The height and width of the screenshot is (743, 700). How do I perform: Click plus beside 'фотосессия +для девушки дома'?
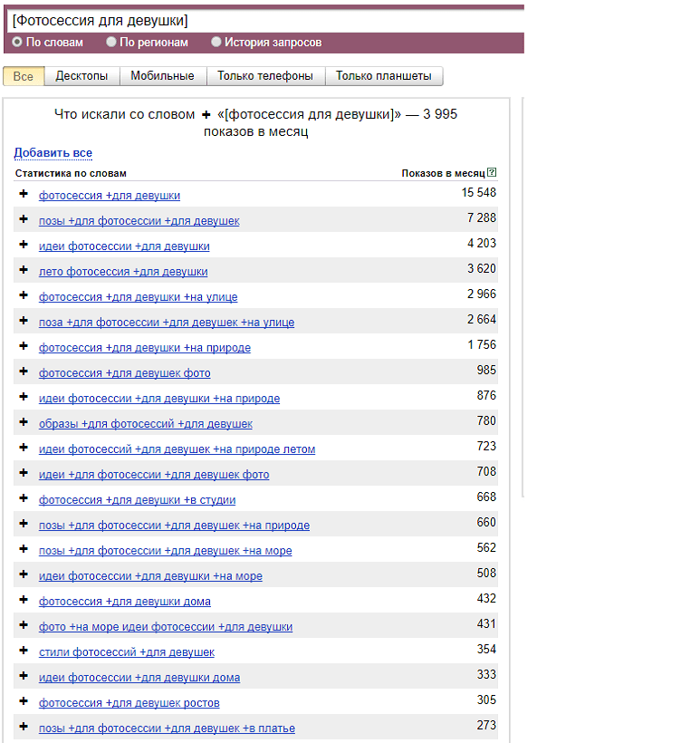(24, 600)
